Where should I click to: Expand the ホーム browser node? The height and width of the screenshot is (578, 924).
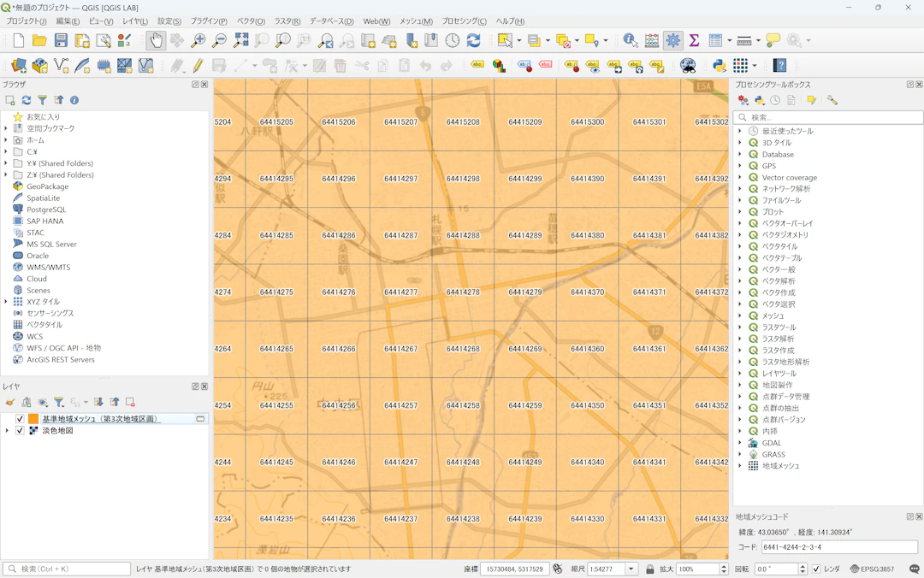point(6,140)
